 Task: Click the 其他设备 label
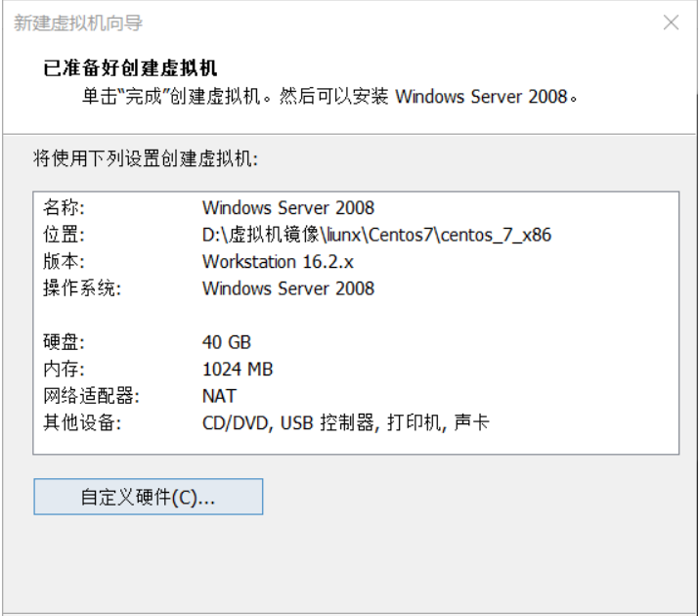coord(82,422)
